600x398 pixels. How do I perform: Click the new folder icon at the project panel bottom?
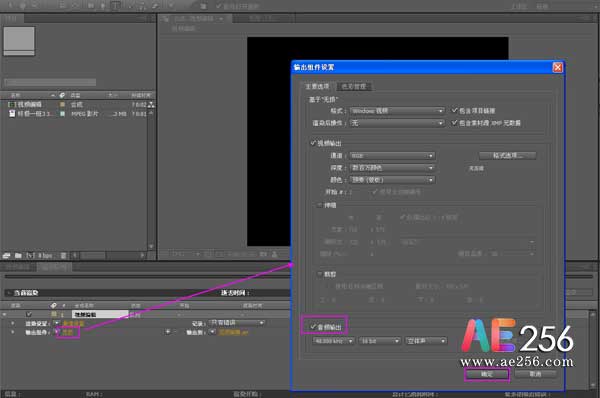coord(18,255)
